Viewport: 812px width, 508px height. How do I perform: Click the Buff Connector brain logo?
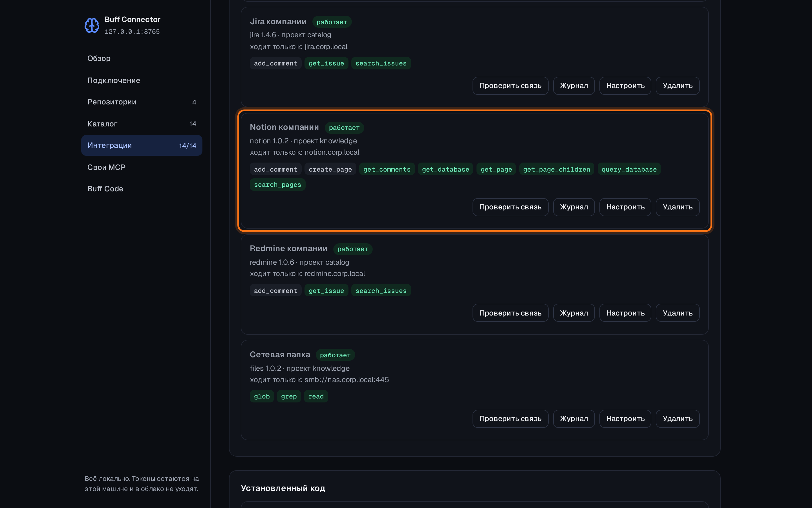click(92, 25)
